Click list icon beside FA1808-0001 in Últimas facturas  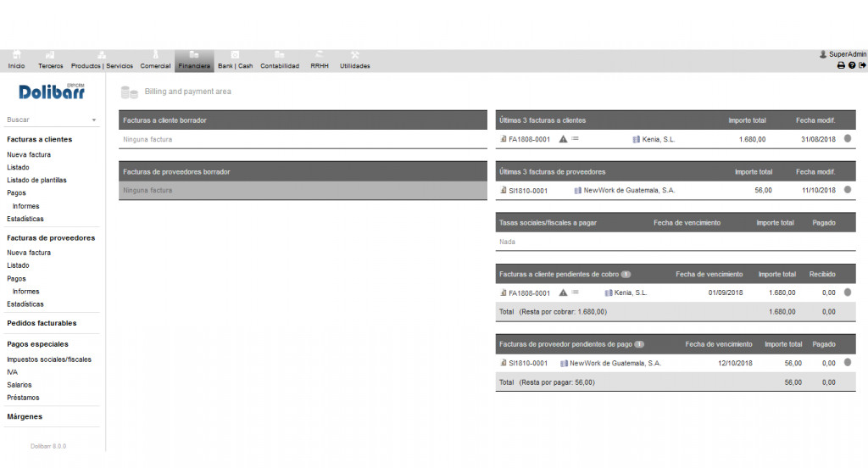576,138
